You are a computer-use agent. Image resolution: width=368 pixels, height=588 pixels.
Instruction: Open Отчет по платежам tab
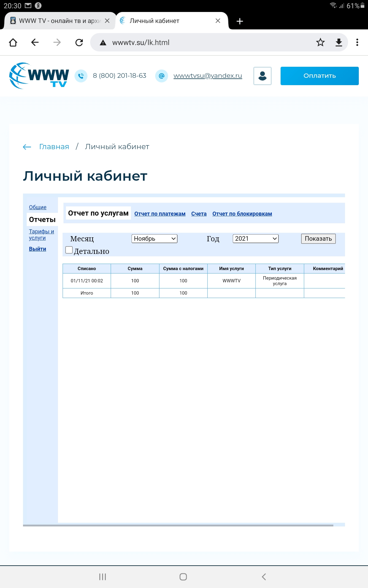point(160,214)
